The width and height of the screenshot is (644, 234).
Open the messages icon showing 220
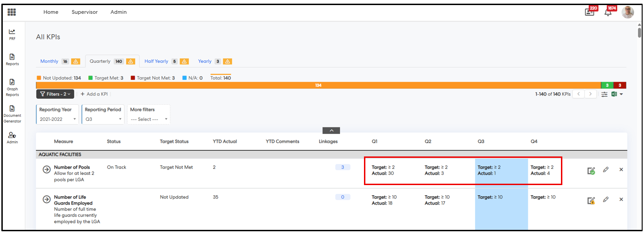point(590,12)
